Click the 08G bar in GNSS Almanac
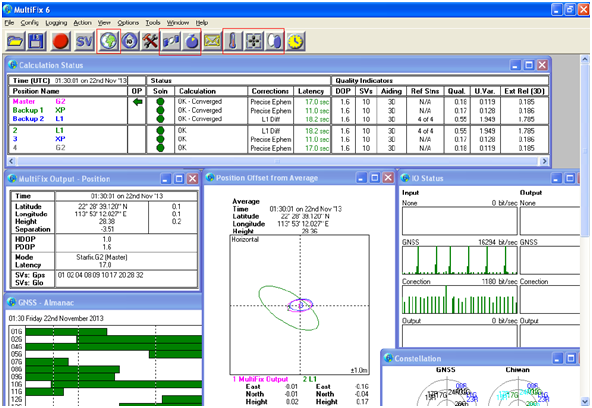Viewport: 592px width, 408px height. pyautogui.click(x=72, y=369)
